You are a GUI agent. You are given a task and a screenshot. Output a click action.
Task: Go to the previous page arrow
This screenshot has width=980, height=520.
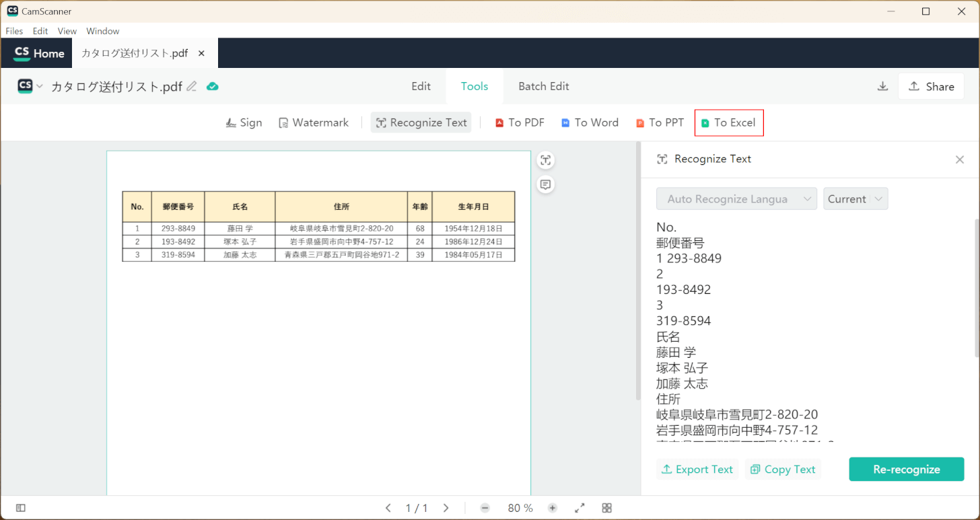[388, 508]
